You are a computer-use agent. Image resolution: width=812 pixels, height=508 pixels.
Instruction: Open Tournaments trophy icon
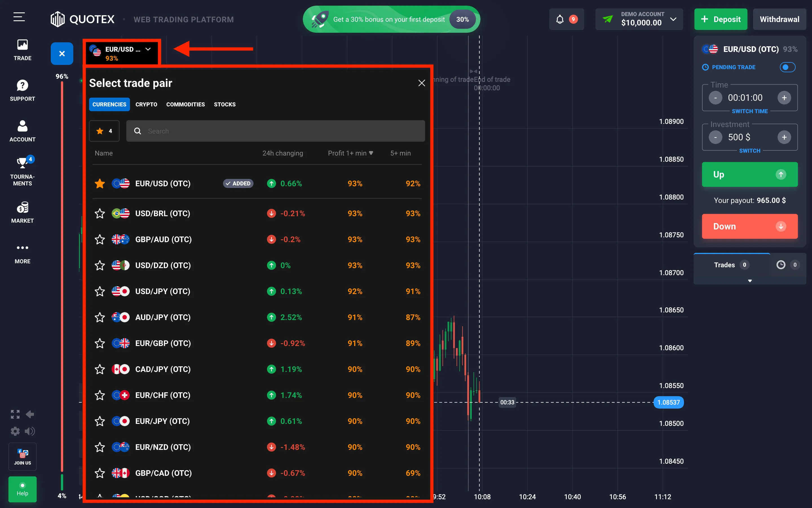click(23, 163)
